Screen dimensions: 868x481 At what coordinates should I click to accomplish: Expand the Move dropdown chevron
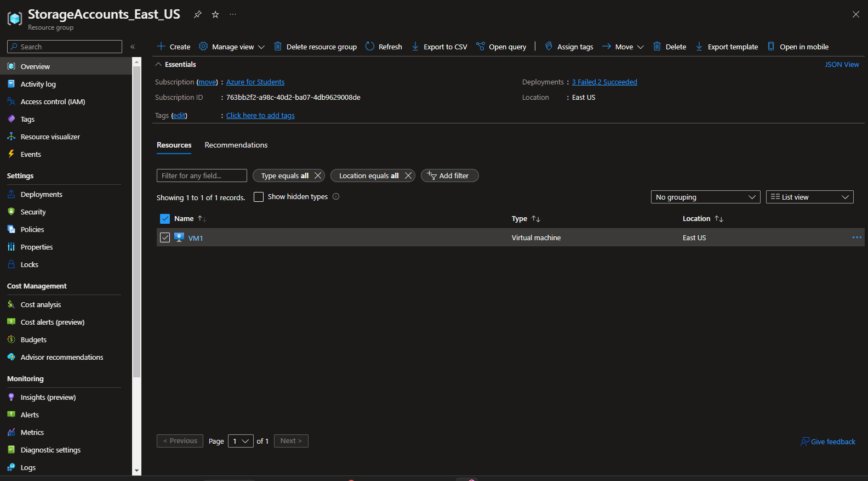coord(640,47)
